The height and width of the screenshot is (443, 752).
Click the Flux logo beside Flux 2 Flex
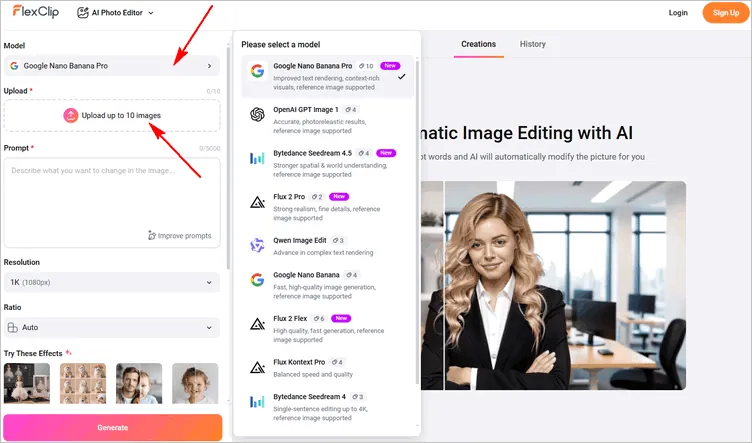click(258, 324)
